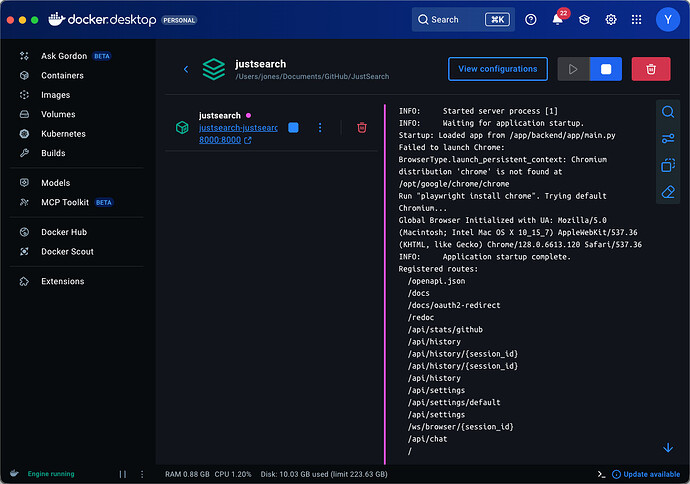Click the '/redoc' route line
690x484 pixels.
pyautogui.click(x=421, y=317)
